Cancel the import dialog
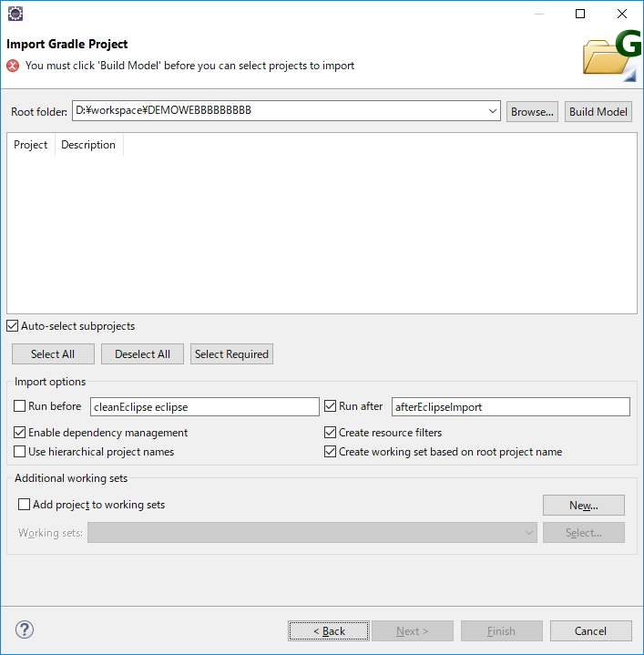Screen dimensions: 644x655 click(x=591, y=630)
